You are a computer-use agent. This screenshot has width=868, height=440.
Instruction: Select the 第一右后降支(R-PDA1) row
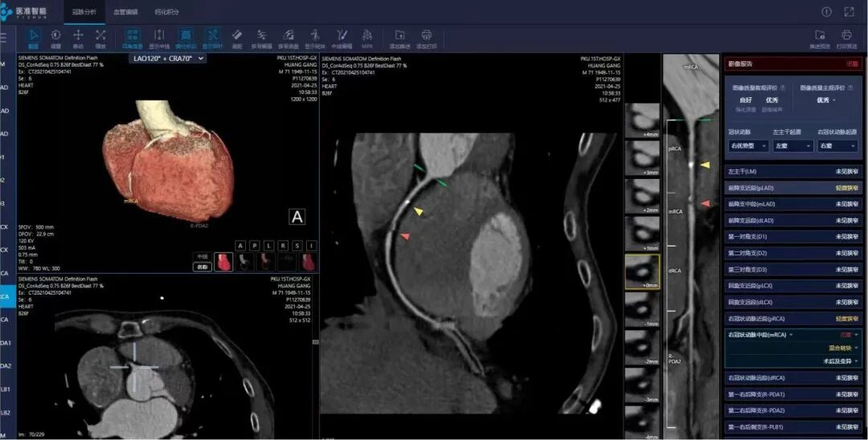(x=793, y=394)
